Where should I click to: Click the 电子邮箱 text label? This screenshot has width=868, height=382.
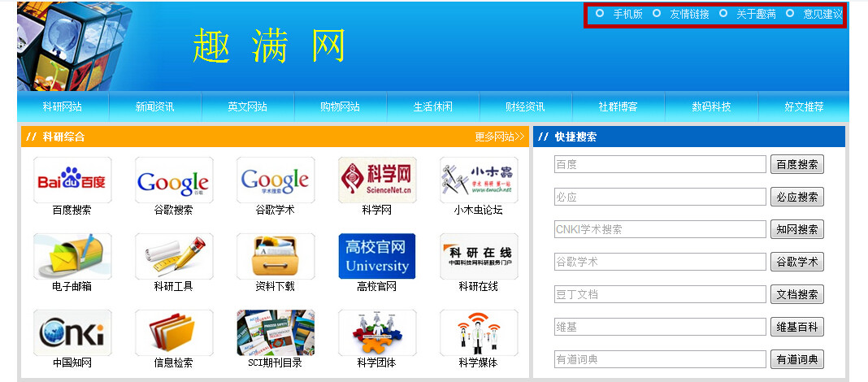click(72, 287)
